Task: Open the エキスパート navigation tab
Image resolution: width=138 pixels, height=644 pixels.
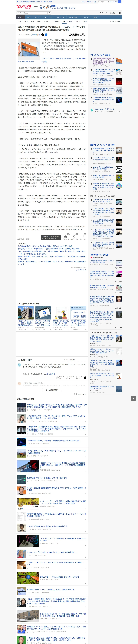Action: pos(48,17)
